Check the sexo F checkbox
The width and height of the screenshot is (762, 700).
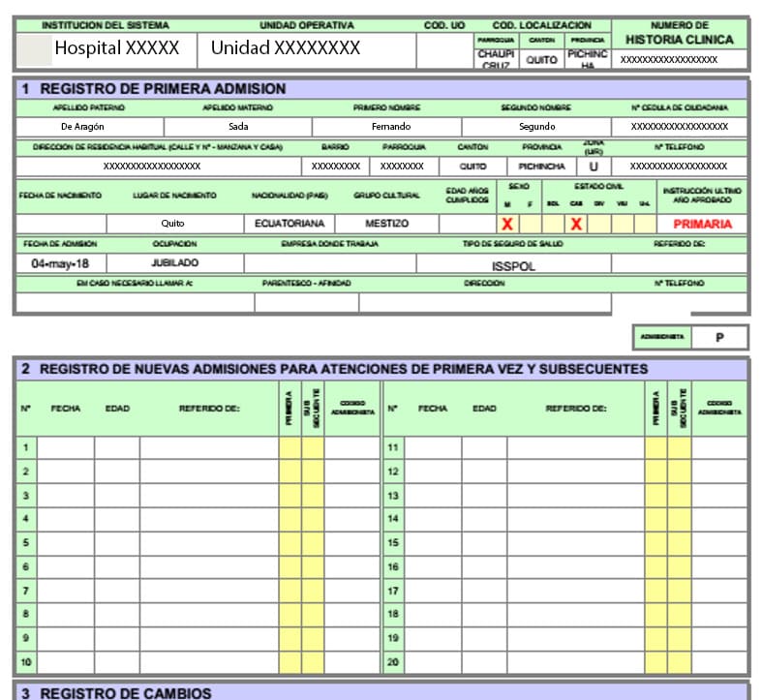(530, 224)
